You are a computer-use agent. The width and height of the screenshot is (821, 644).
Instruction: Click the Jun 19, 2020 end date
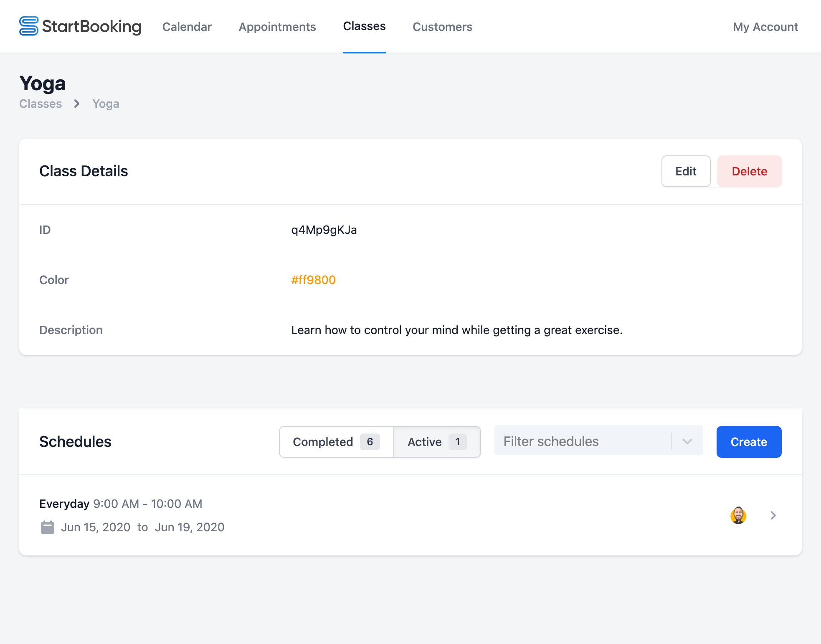(x=190, y=527)
